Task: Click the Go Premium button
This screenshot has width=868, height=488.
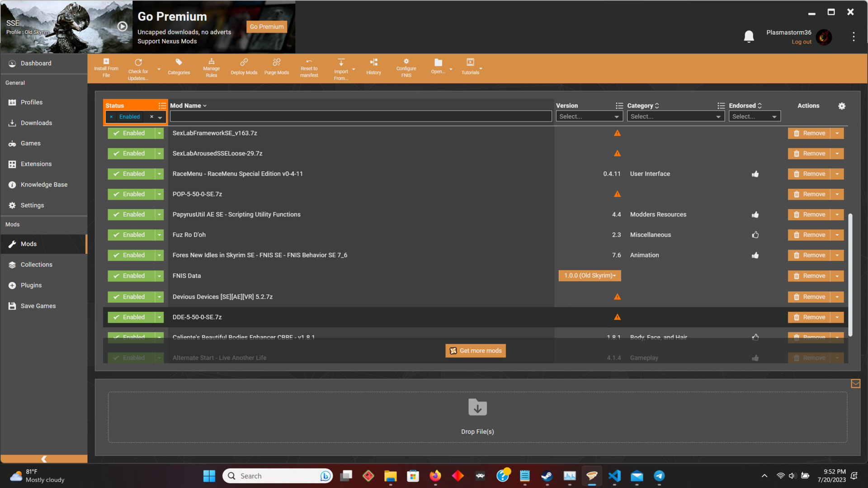Action: coord(267,27)
